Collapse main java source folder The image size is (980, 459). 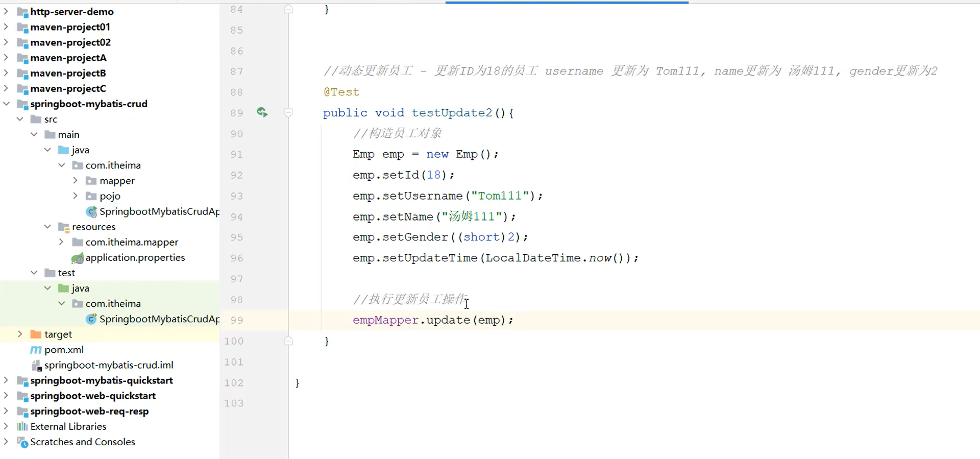(x=47, y=150)
